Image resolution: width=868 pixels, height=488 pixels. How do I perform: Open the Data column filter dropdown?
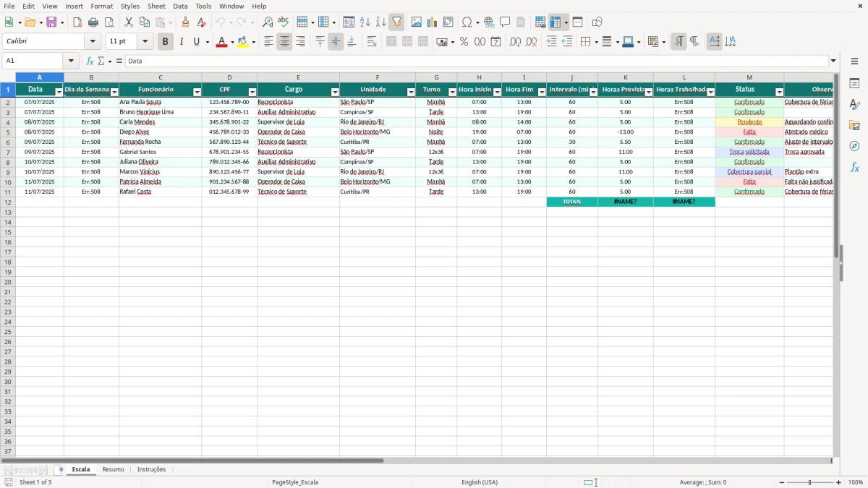[59, 92]
